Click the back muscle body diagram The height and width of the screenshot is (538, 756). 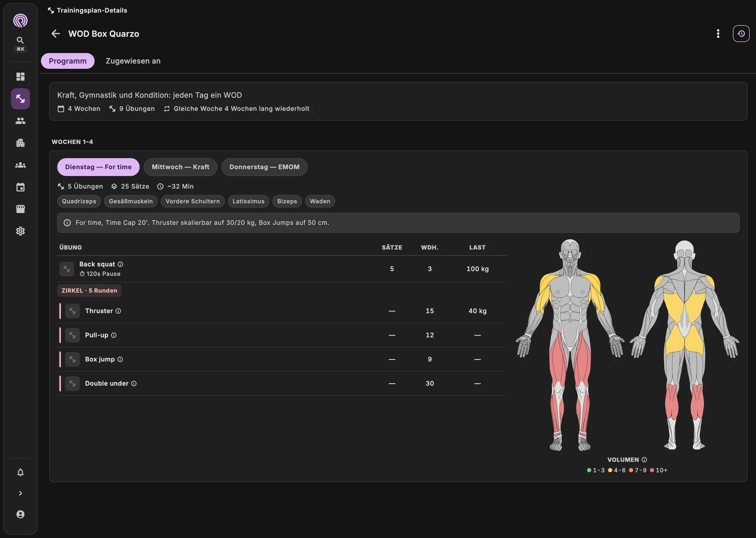tap(685, 345)
